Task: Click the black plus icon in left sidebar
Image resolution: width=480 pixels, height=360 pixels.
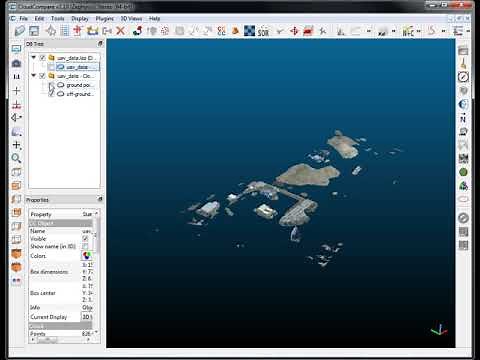Action: tap(16, 90)
